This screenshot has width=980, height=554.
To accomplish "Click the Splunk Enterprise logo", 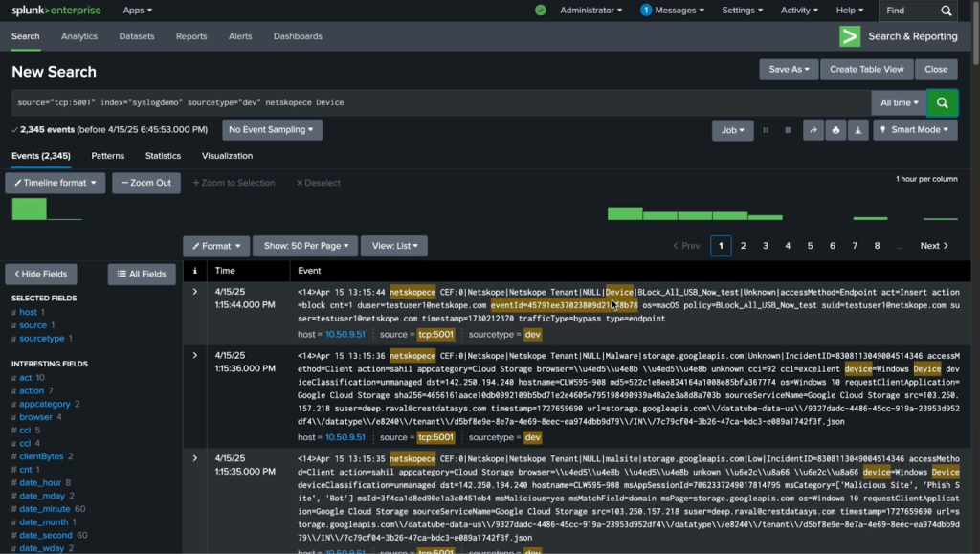I will [x=56, y=10].
